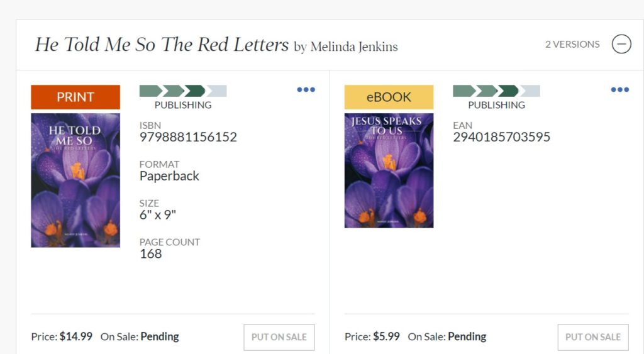Screen dimensions: 644x354
Task: Click author name Melinda Jenkins
Action: point(353,47)
